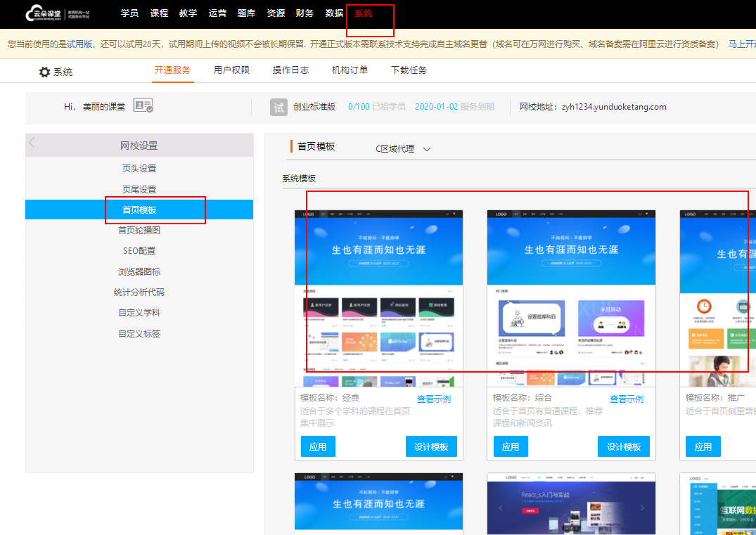The width and height of the screenshot is (756, 535).
Task: Open the 学员 top menu
Action: (129, 13)
